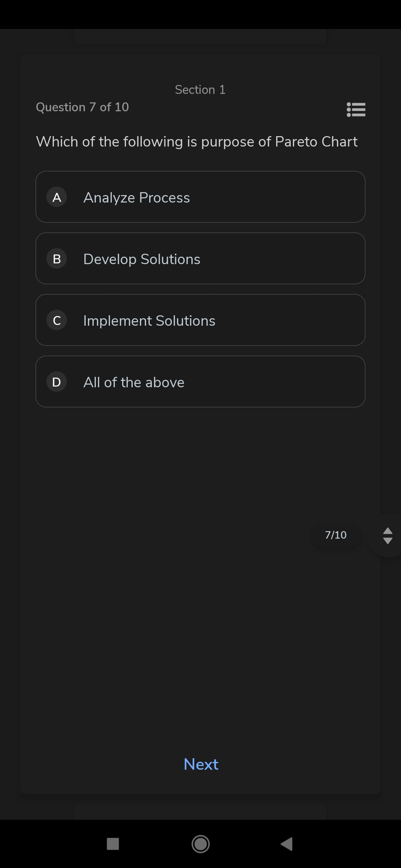Tap the down arrow on floating navigator
401x868 pixels.
tap(388, 541)
